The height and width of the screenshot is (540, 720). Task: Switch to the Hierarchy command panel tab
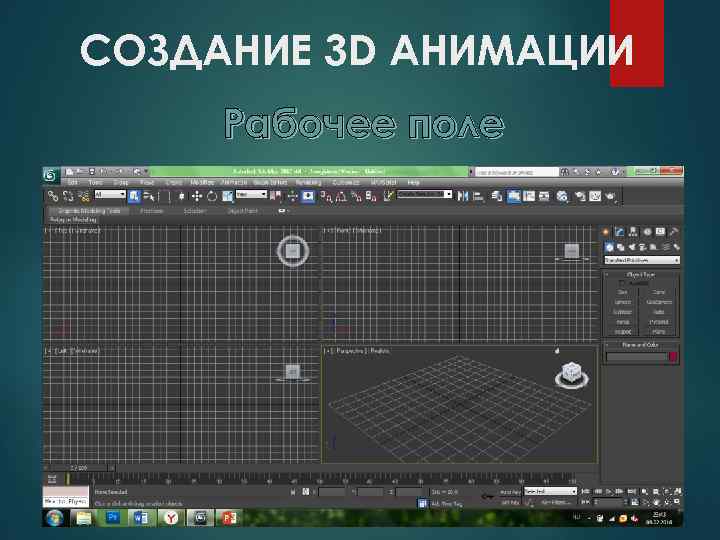click(x=633, y=232)
